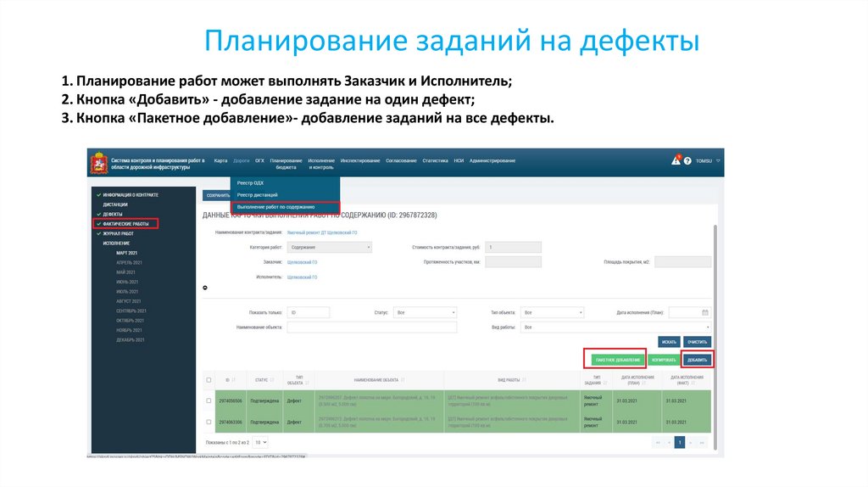Image resolution: width=868 pixels, height=487 pixels.
Task: Click the Показать только ID input field
Action: click(309, 312)
